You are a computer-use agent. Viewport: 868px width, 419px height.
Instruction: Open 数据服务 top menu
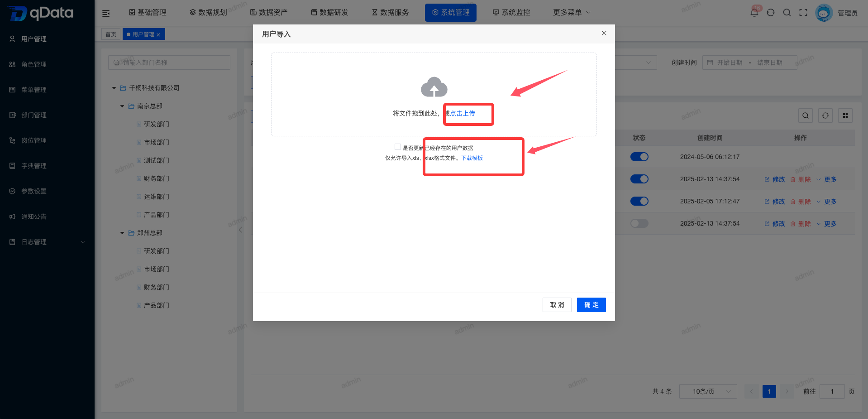tap(390, 12)
